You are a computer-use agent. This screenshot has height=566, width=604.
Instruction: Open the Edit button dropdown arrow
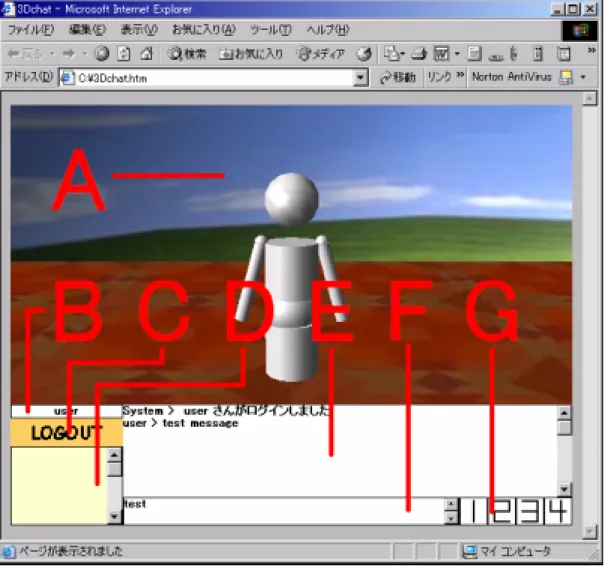[x=457, y=54]
